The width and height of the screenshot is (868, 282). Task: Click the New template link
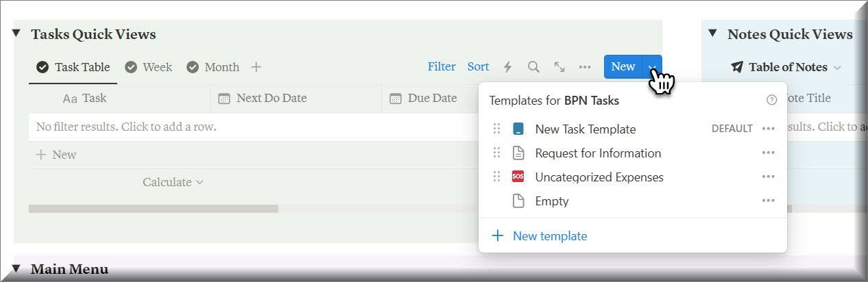(549, 236)
